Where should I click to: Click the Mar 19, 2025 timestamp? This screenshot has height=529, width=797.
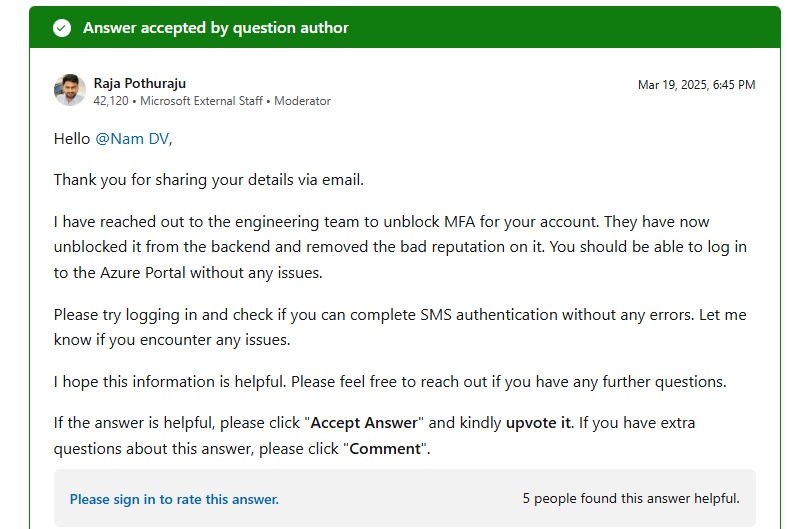click(x=696, y=85)
